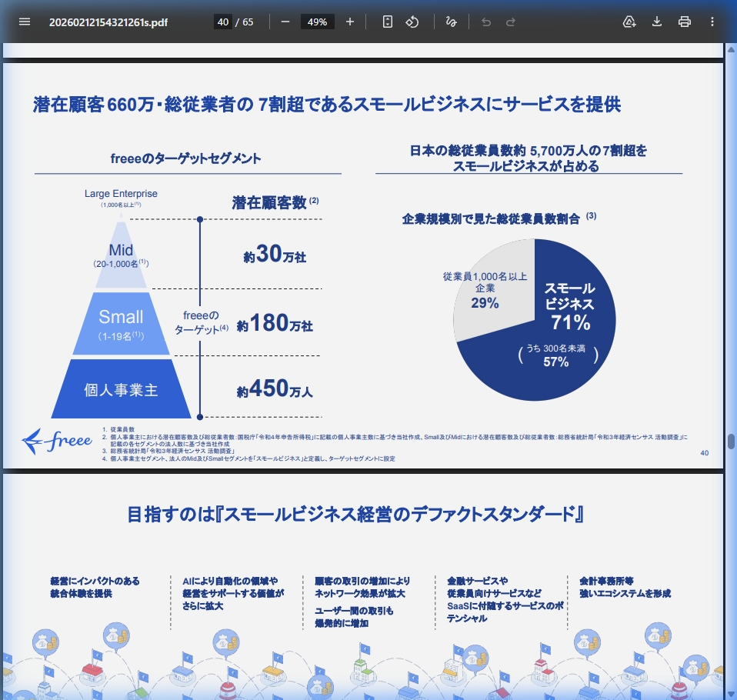Activate the draw annotation tool

coord(452,22)
